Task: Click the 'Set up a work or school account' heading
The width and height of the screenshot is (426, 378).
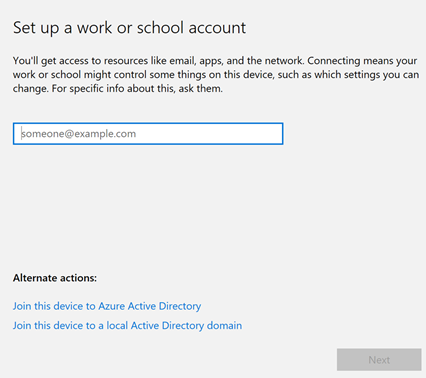Action: pos(129,28)
